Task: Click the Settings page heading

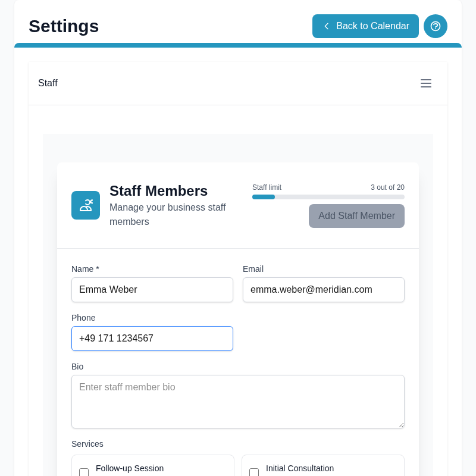Action: click(64, 26)
